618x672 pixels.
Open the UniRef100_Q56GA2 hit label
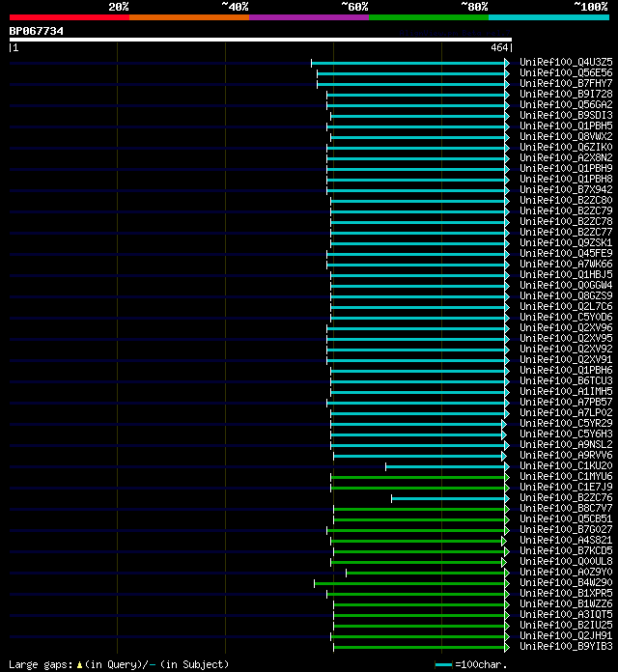[x=566, y=104]
